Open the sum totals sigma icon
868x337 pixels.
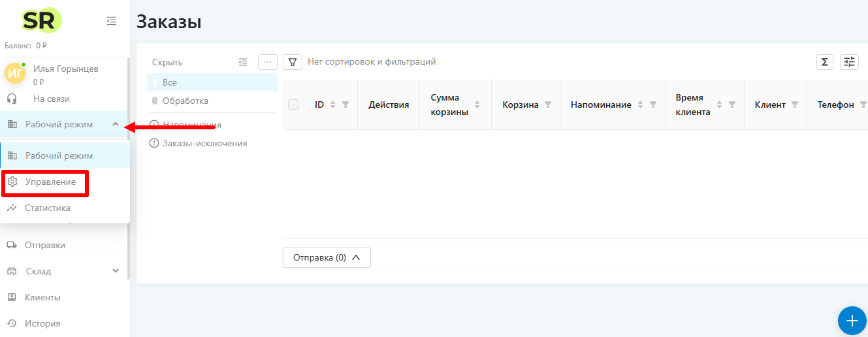pyautogui.click(x=825, y=62)
